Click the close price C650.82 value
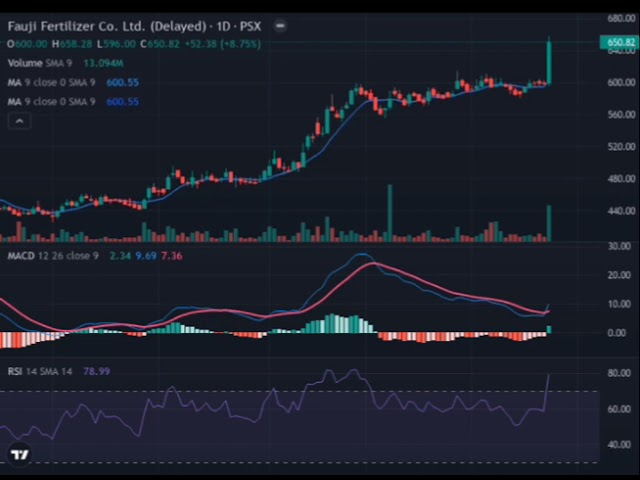This screenshot has width=640, height=480. tap(160, 44)
